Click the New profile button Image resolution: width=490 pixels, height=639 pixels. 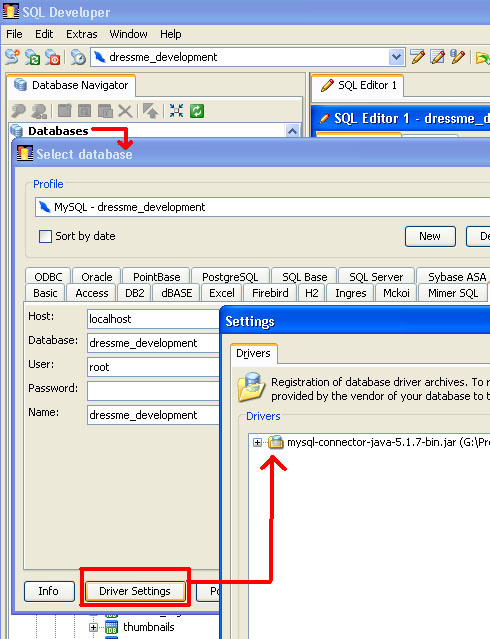(430, 236)
